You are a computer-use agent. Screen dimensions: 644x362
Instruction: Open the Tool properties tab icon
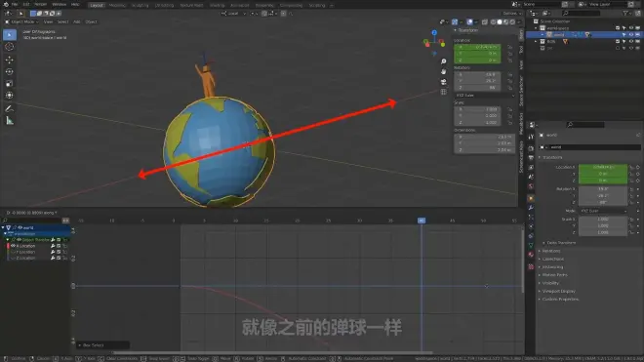pyautogui.click(x=531, y=137)
